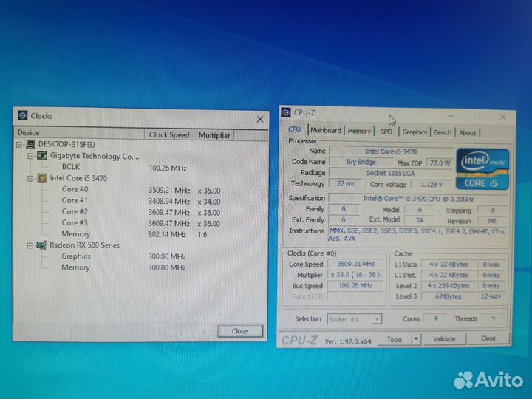The width and height of the screenshot is (532, 399).
Task: Click the Level 2 4 x 256 KBytes value
Action: pyautogui.click(x=449, y=286)
